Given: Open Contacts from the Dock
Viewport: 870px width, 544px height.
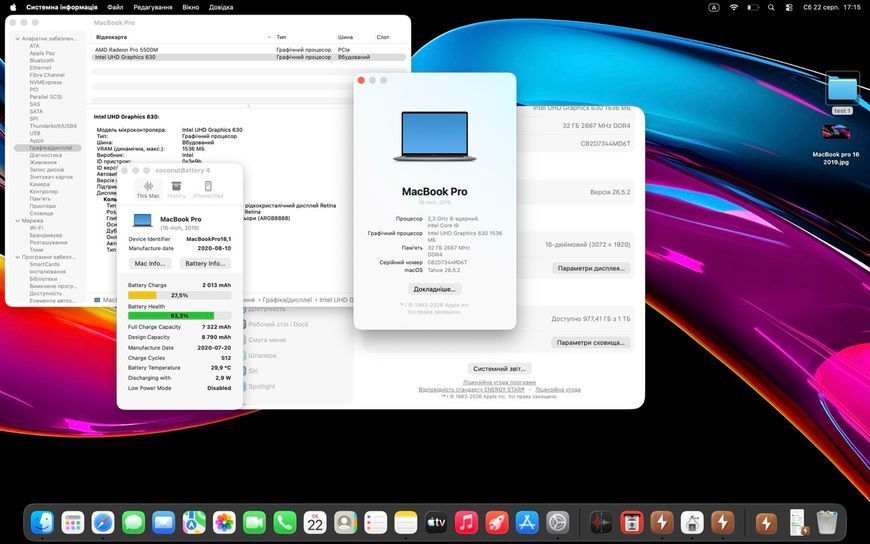Looking at the screenshot, I should pos(345,522).
